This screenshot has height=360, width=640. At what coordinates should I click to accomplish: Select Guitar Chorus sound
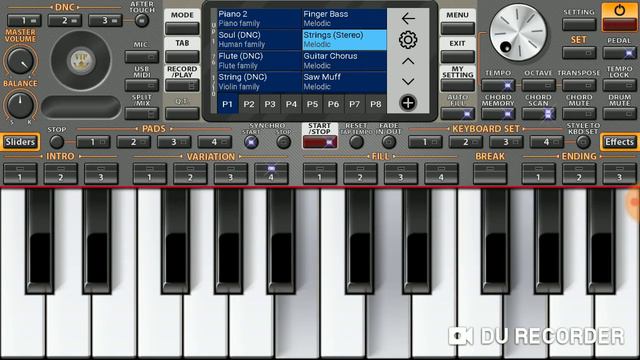tap(344, 61)
